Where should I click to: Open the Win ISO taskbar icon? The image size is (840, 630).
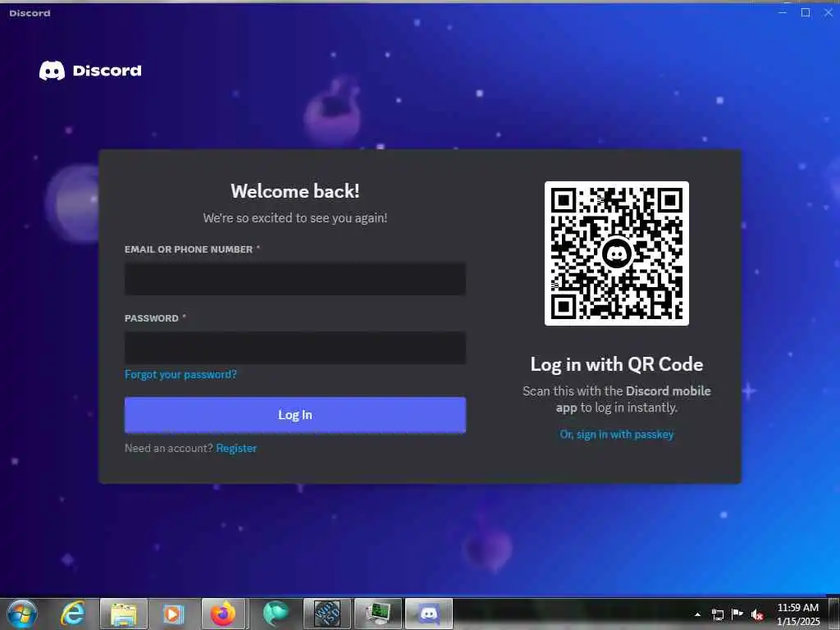pos(326,614)
